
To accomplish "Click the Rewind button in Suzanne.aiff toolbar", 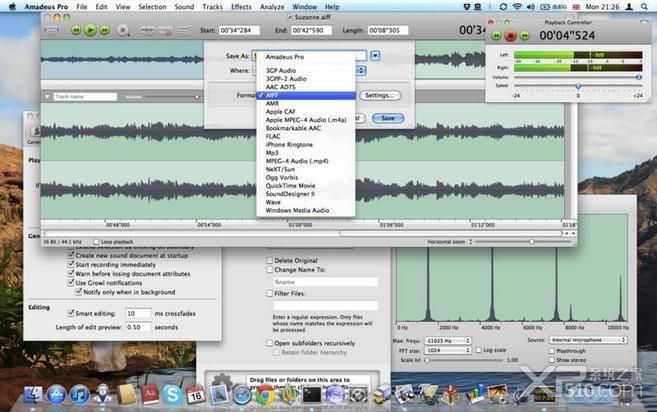I will tap(76, 30).
